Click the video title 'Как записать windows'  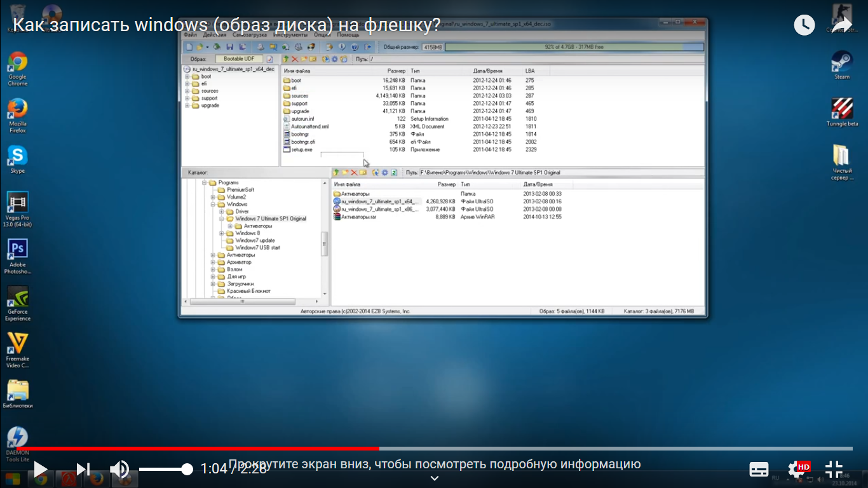tap(226, 25)
